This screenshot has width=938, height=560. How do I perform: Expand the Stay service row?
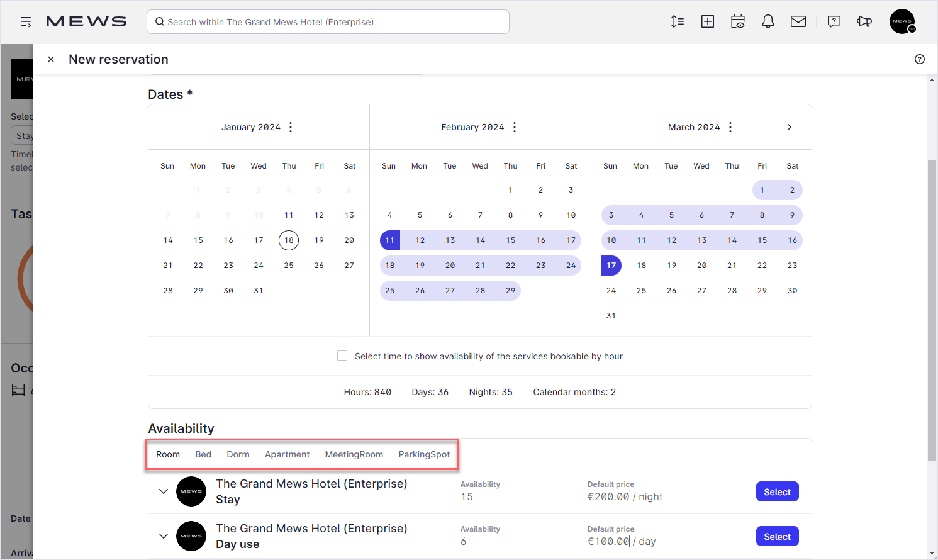pos(164,491)
